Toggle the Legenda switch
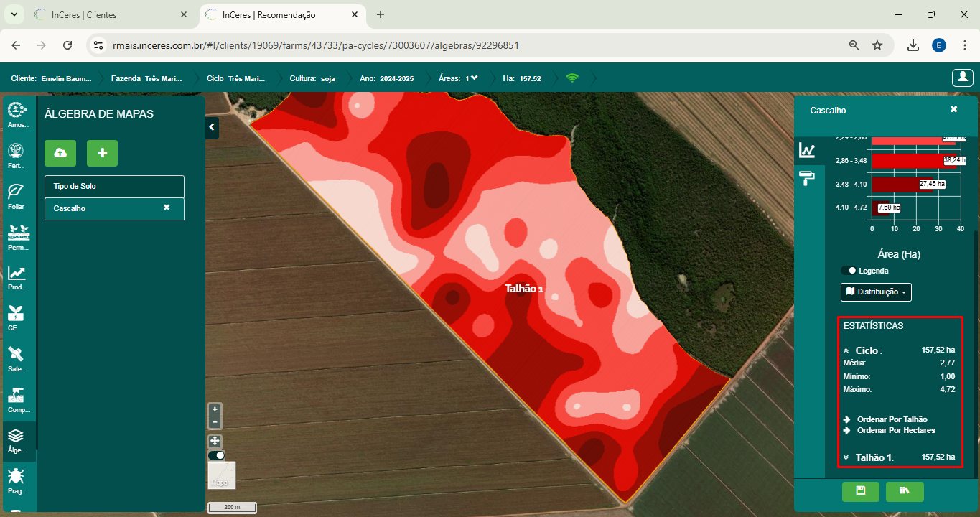The image size is (980, 517). tap(849, 271)
